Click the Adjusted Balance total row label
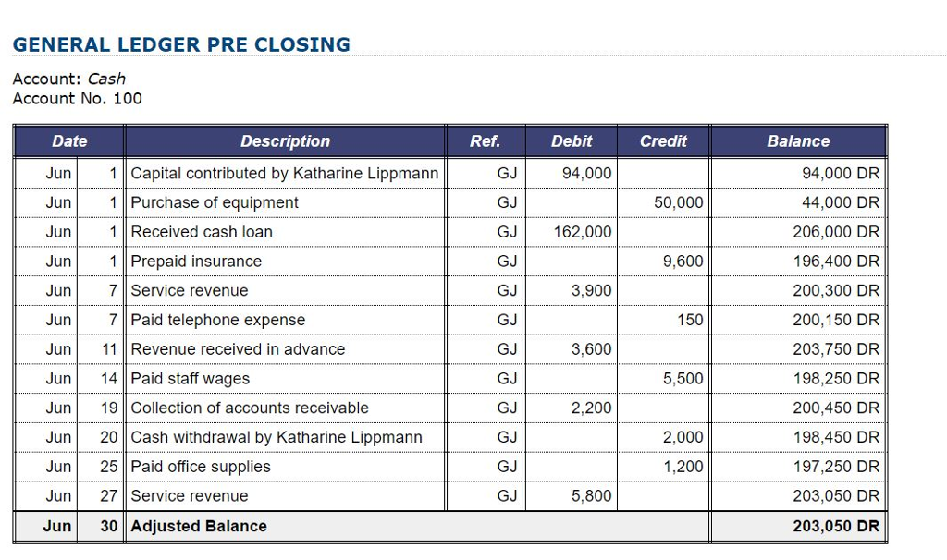The width and height of the screenshot is (947, 560). click(199, 526)
